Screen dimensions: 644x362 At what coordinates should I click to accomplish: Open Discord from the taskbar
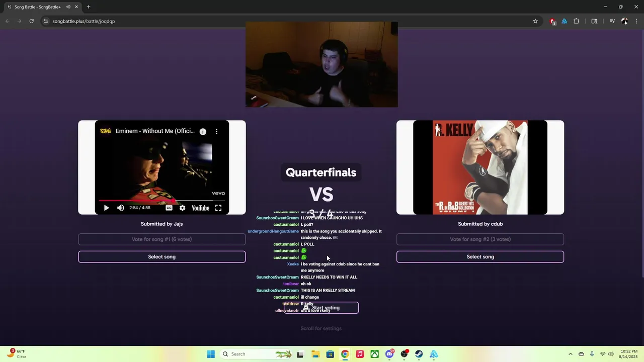pyautogui.click(x=389, y=354)
